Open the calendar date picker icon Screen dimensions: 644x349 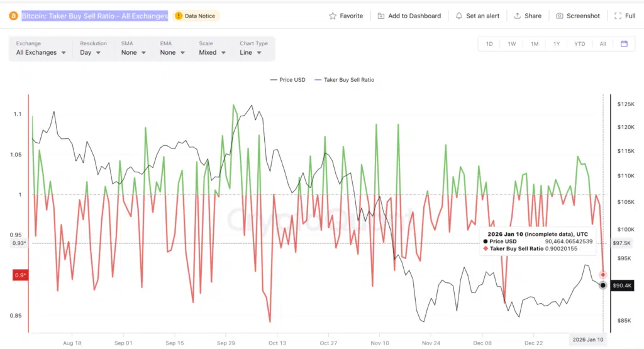(624, 44)
